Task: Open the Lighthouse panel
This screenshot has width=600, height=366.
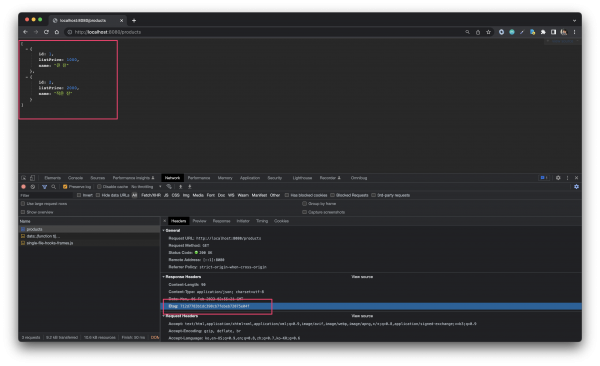Action: click(302, 178)
